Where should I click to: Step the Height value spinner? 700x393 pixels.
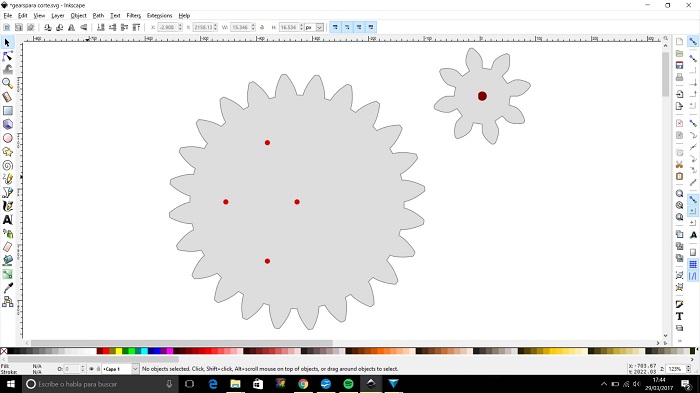point(301,27)
